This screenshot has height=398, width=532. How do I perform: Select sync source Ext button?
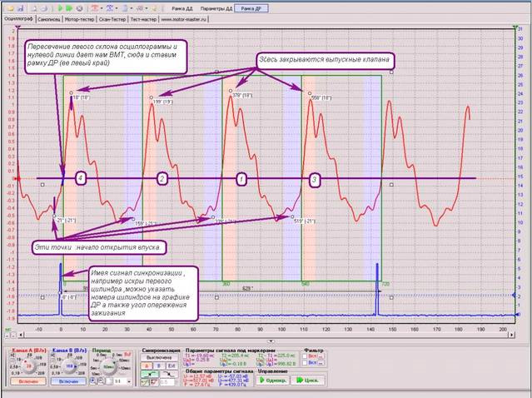(172, 366)
